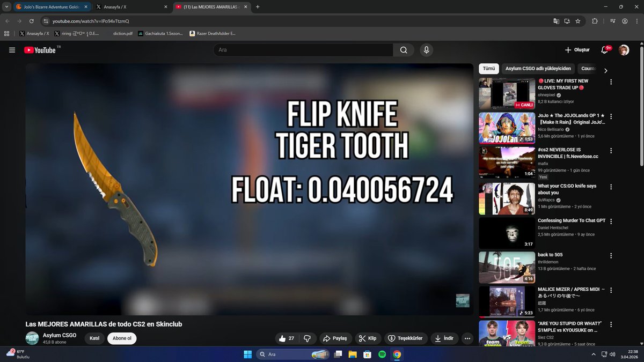Click the YouTube search input field
The width and height of the screenshot is (644, 362).
click(x=303, y=50)
